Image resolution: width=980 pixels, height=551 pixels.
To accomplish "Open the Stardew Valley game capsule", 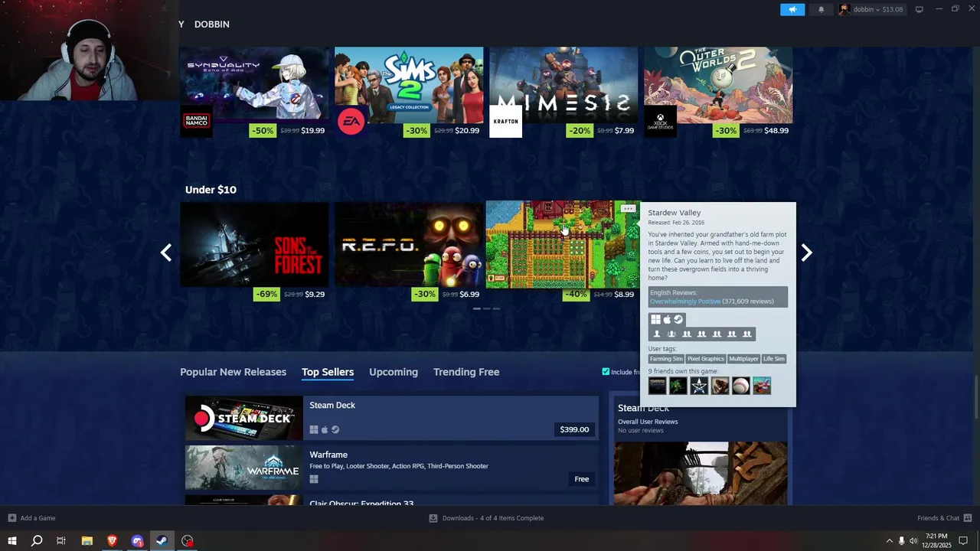I will click(563, 245).
